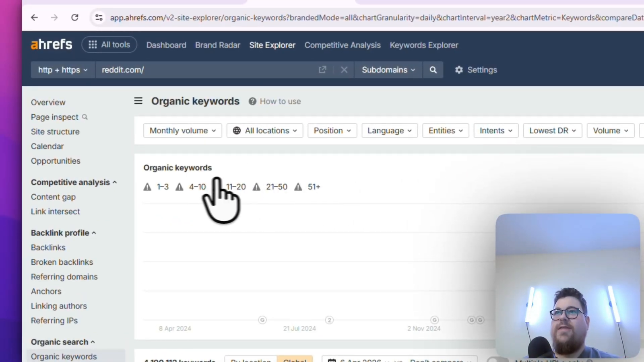Click the globe icon on the locations filter
The height and width of the screenshot is (362, 644).
236,130
